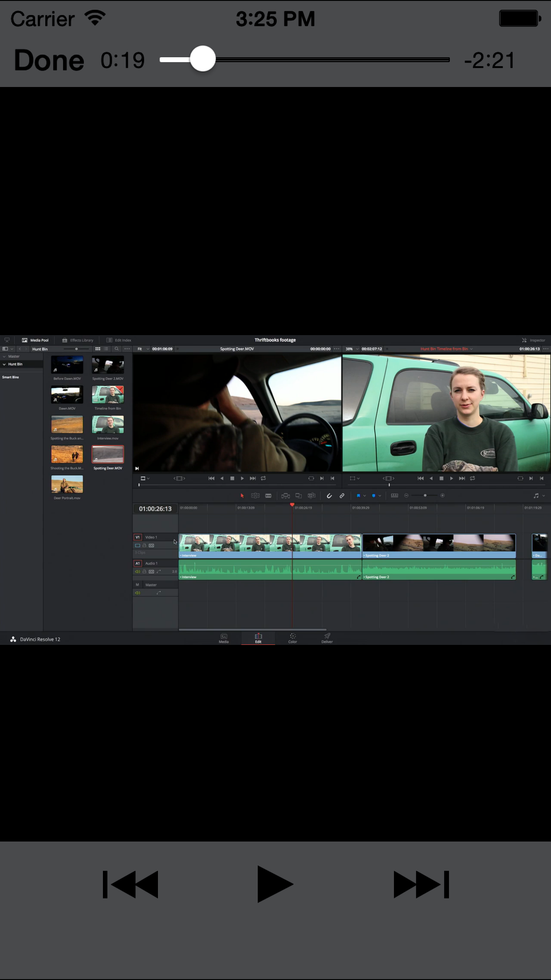Select the blade edit tool
Screen dimensions: 551x980
pyautogui.click(x=268, y=496)
